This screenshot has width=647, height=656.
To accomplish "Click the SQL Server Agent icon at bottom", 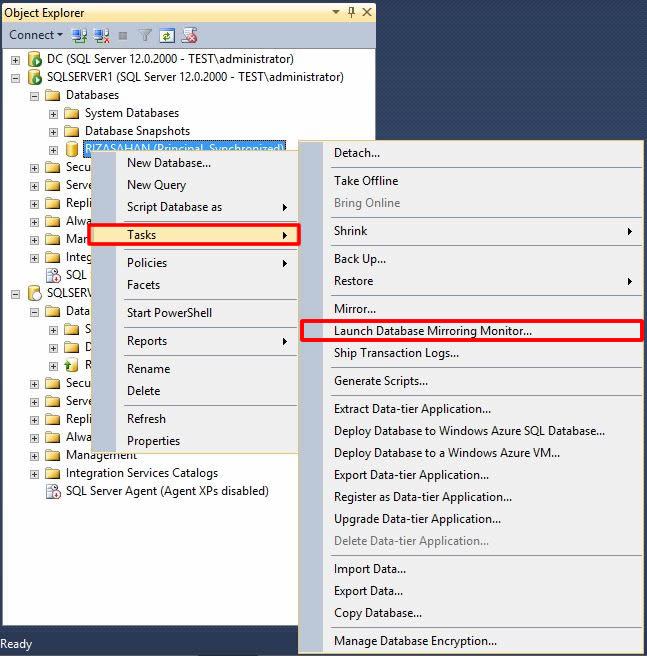I will (x=53, y=491).
